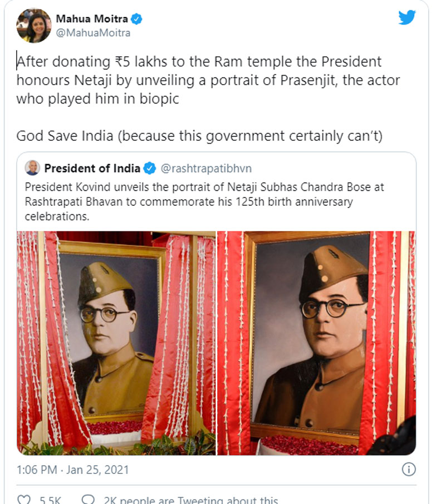Open the Mahua Moitra display name
This screenshot has height=504, width=436.
pyautogui.click(x=91, y=19)
